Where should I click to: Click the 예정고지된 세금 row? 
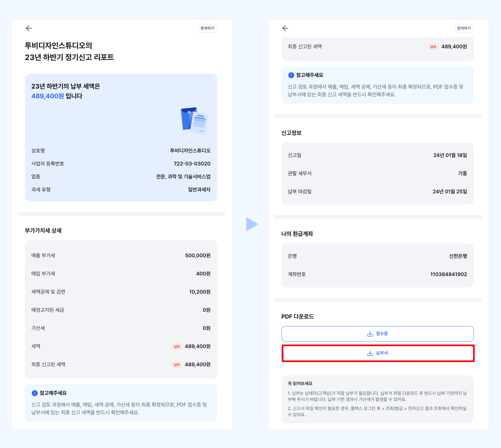tap(121, 310)
